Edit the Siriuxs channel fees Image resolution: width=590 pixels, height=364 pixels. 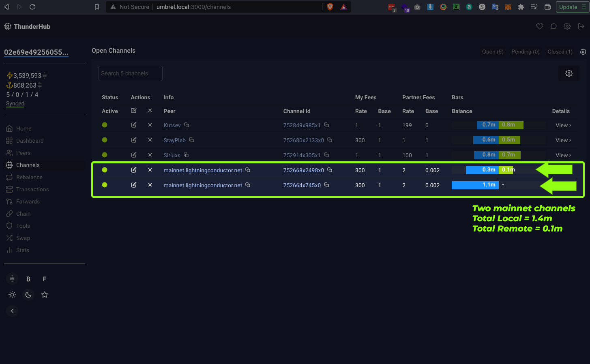point(134,155)
